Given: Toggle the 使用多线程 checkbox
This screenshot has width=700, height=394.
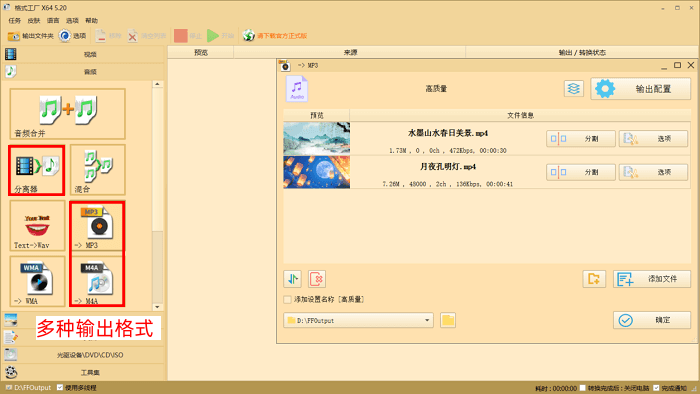Looking at the screenshot, I should tap(60, 388).
